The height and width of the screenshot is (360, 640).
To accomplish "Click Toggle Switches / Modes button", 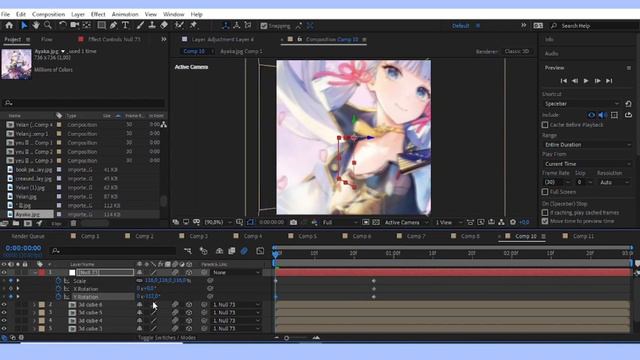I will pyautogui.click(x=167, y=338).
